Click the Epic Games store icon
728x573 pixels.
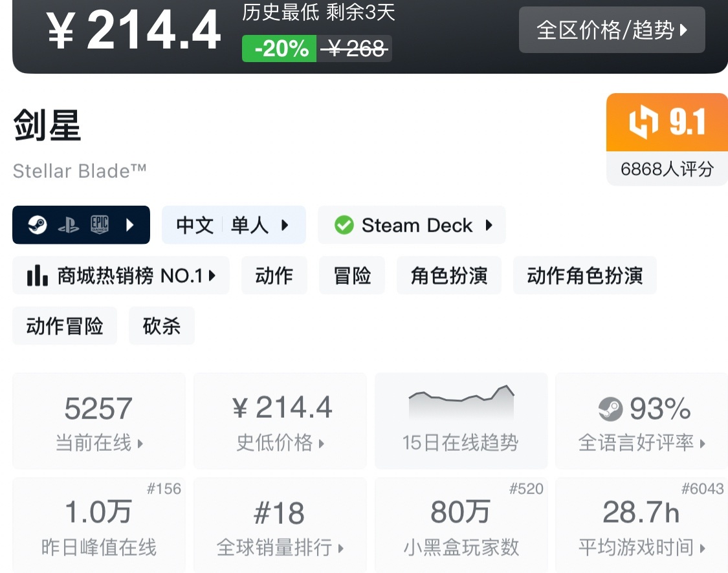(99, 225)
